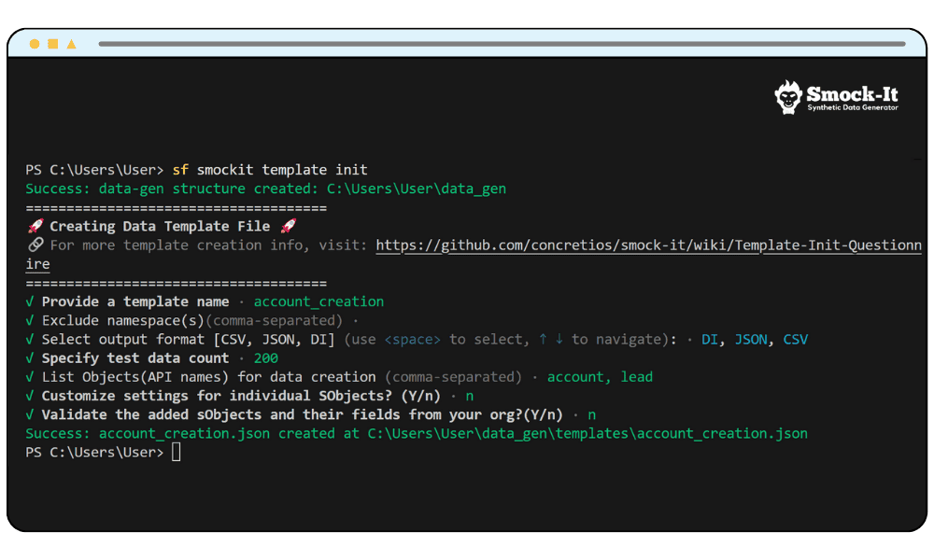Click the checkmark beside 'Select output format'

30,339
